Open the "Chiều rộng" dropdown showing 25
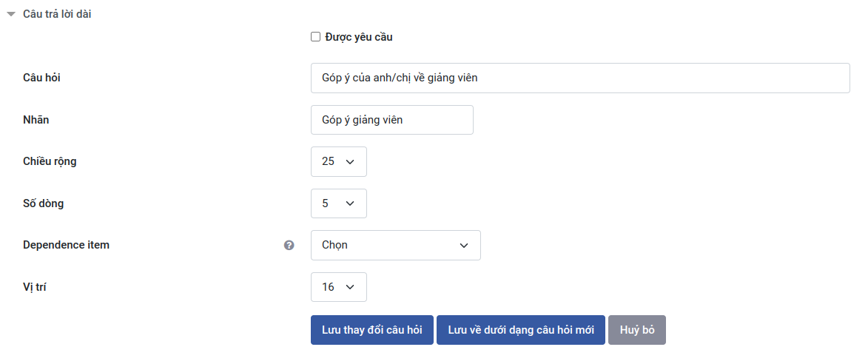Screen dimensions: 868x364 pos(338,161)
